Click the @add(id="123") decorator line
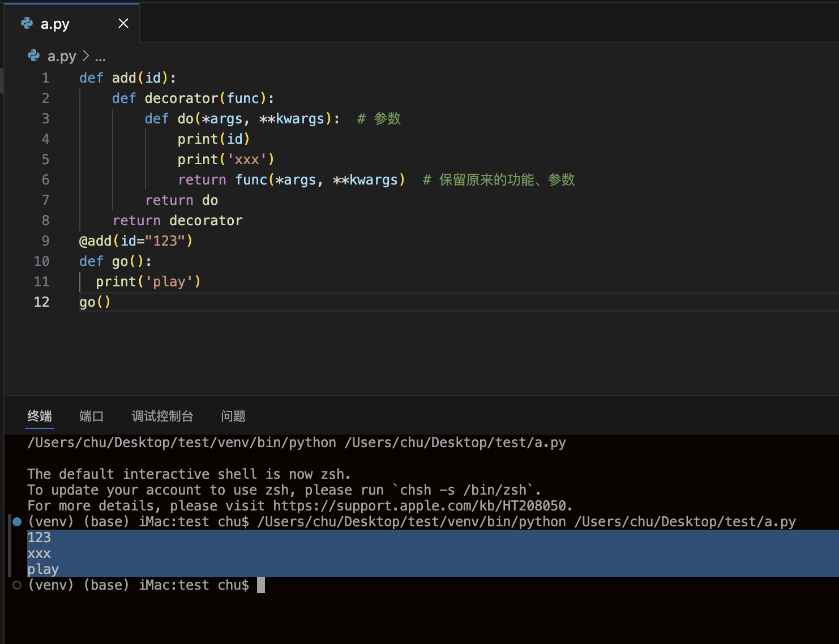 136,241
